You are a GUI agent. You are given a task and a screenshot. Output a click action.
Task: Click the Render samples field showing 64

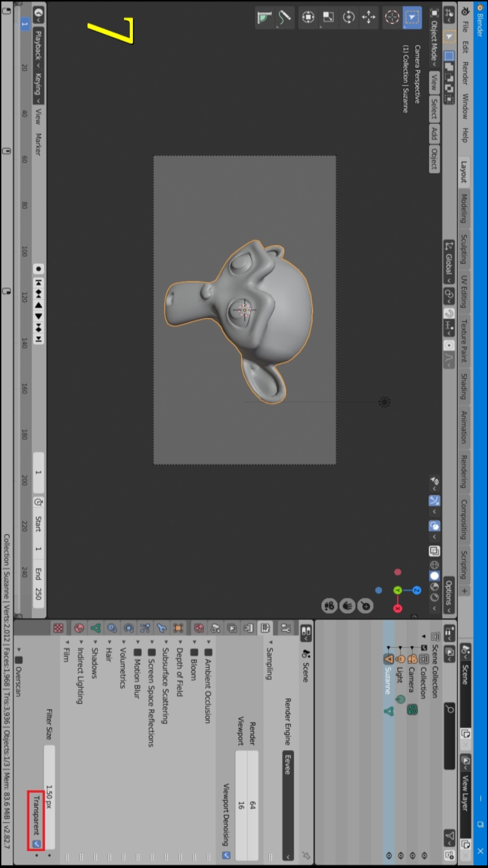253,806
